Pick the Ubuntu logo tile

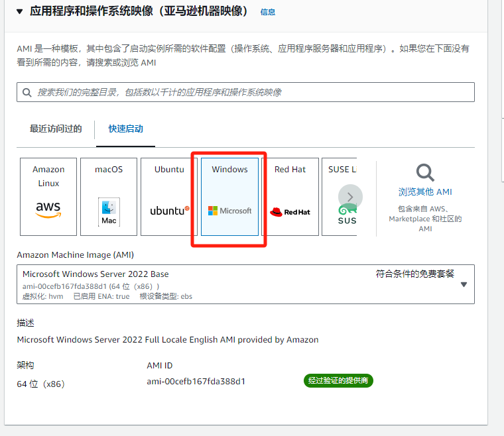[x=169, y=211]
